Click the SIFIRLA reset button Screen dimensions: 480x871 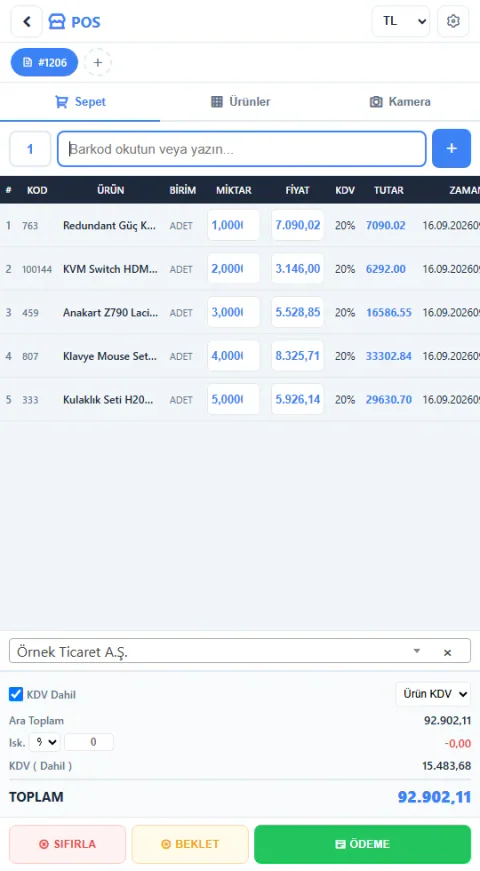[67, 844]
